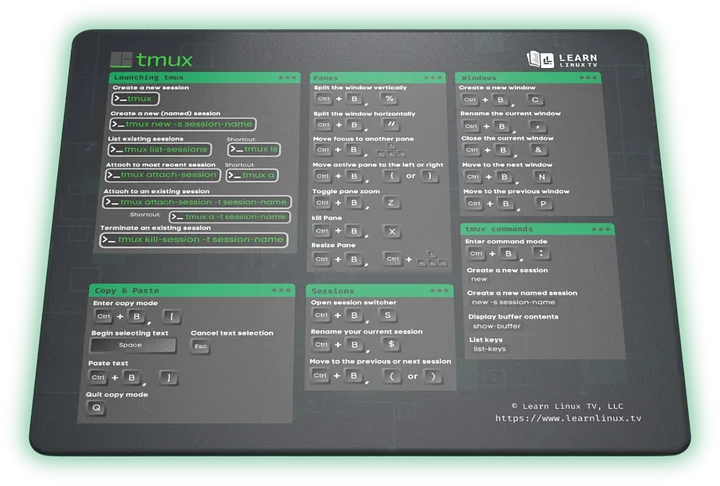
Task: Click the 'Panes' panel title
Action: pyautogui.click(x=326, y=78)
